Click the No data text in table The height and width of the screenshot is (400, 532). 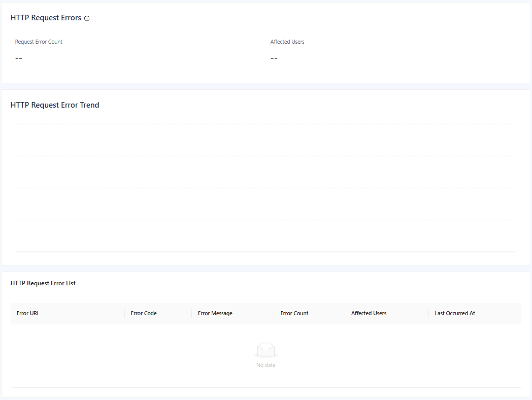[x=266, y=365]
